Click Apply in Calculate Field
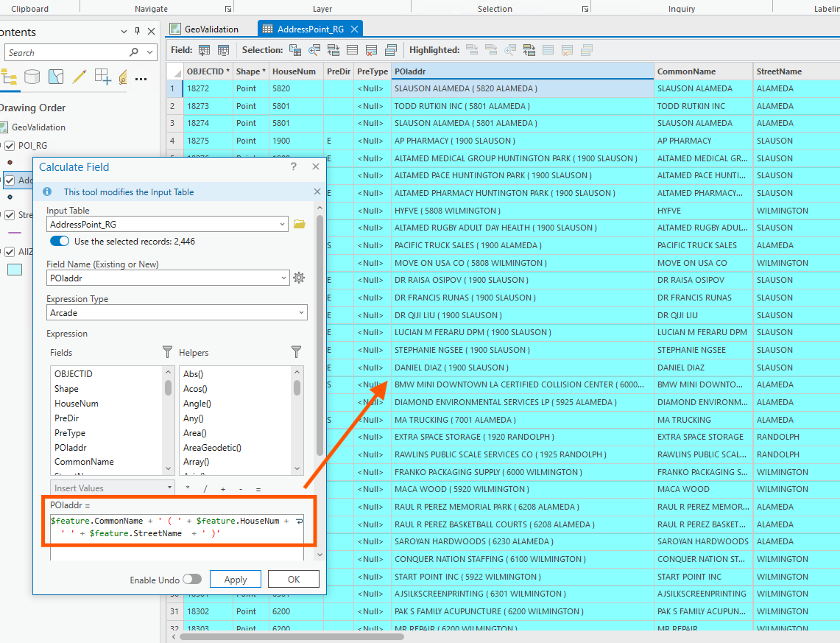This screenshot has height=643, width=840. [x=235, y=579]
